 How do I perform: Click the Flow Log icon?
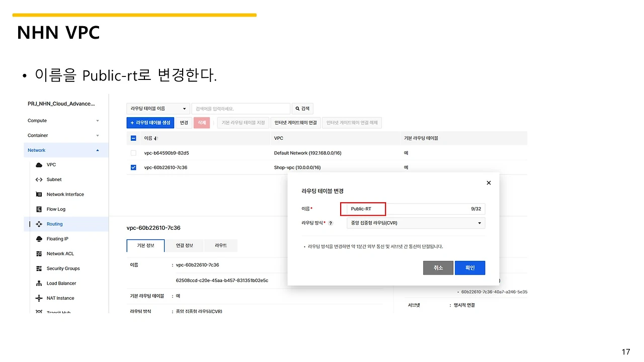tap(39, 209)
